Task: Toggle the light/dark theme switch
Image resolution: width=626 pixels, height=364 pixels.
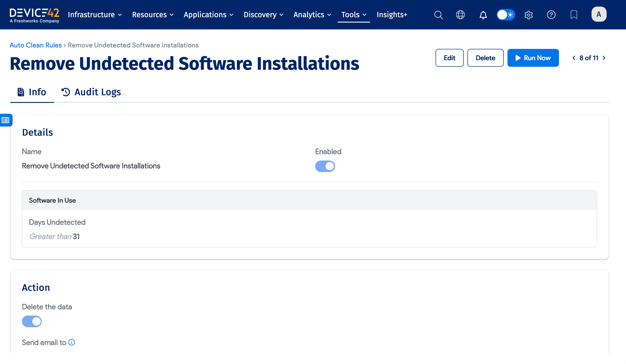Action: click(505, 15)
